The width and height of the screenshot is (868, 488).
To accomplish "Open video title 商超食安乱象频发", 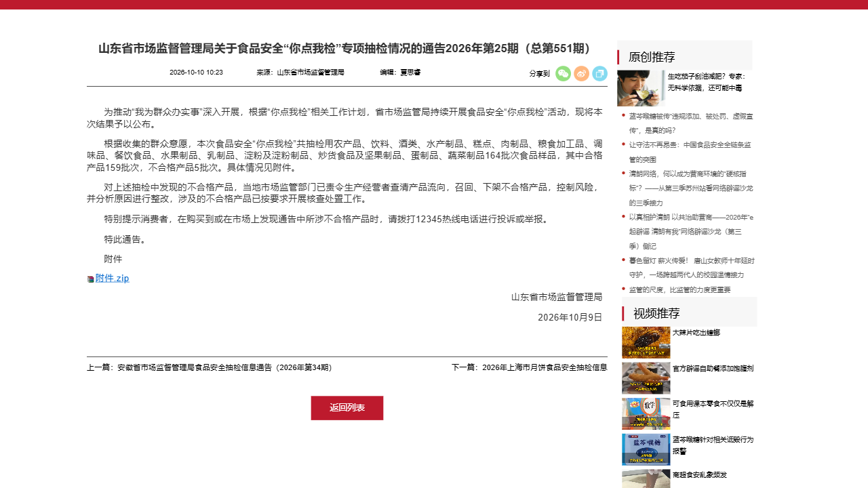I will coord(700,474).
